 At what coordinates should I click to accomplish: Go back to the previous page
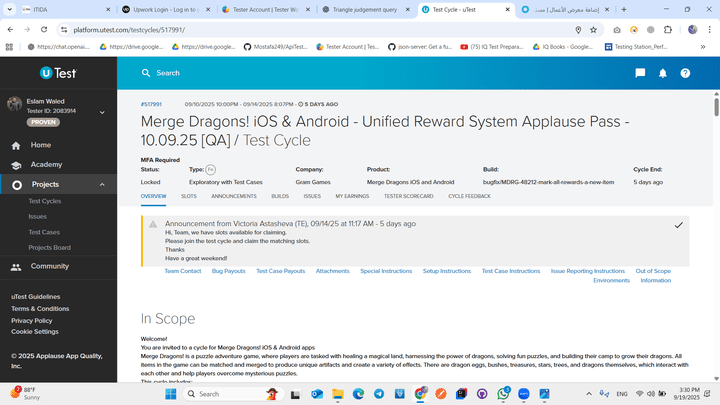click(x=10, y=29)
